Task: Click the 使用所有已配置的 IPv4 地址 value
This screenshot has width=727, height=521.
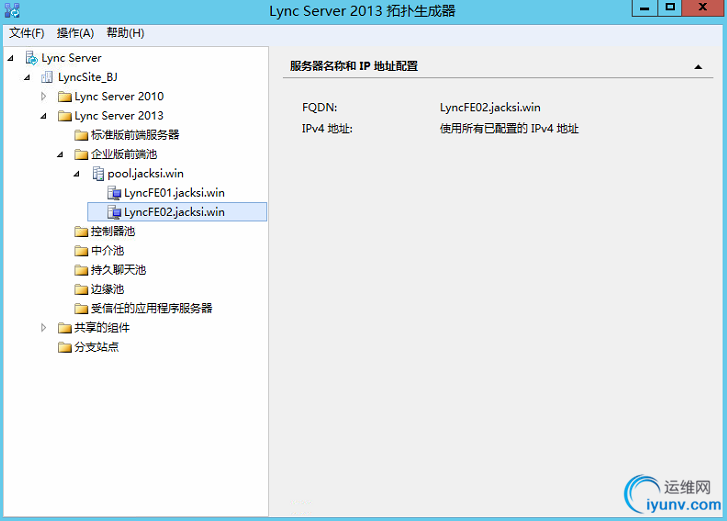Action: [509, 128]
